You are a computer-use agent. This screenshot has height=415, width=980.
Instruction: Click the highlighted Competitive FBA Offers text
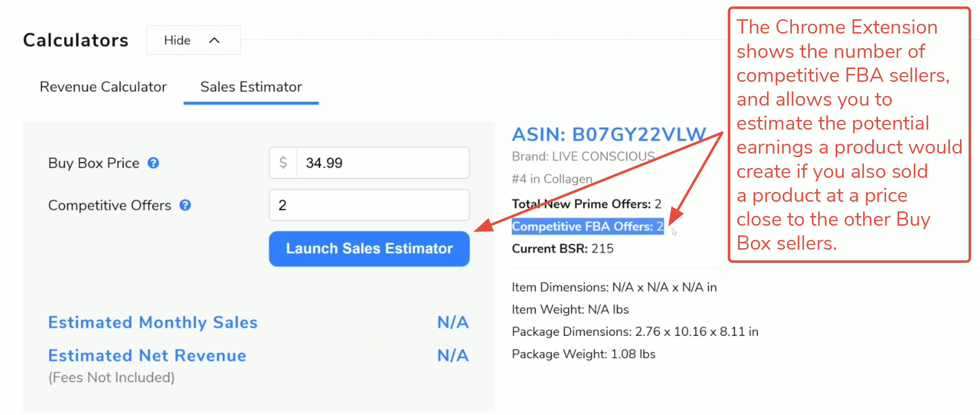click(x=588, y=226)
